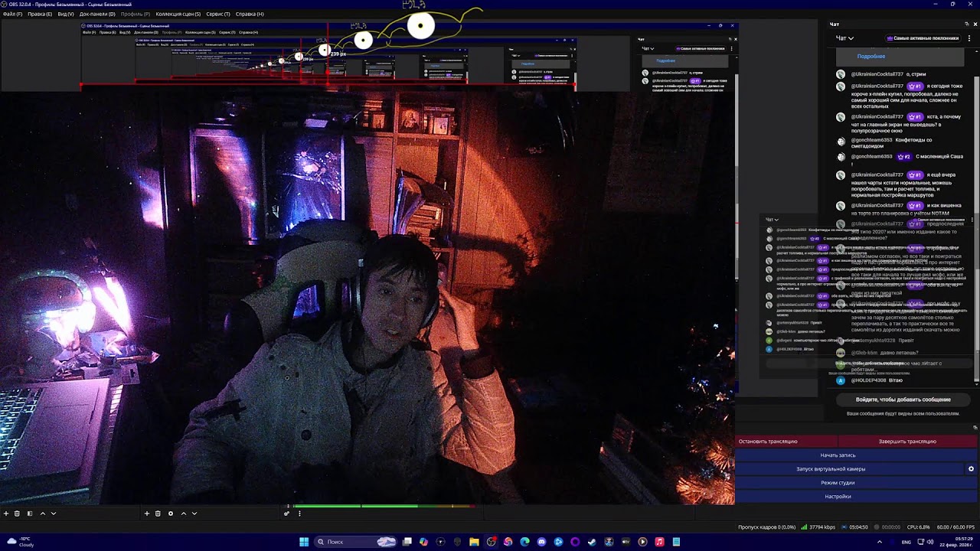Open the Подробнее link in chat
The width and height of the screenshot is (980, 551).
click(x=871, y=57)
